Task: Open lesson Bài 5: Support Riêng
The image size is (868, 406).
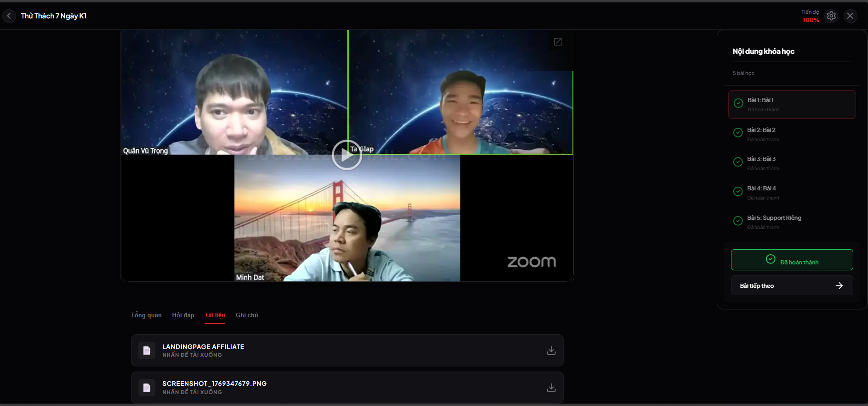Action: click(x=774, y=218)
